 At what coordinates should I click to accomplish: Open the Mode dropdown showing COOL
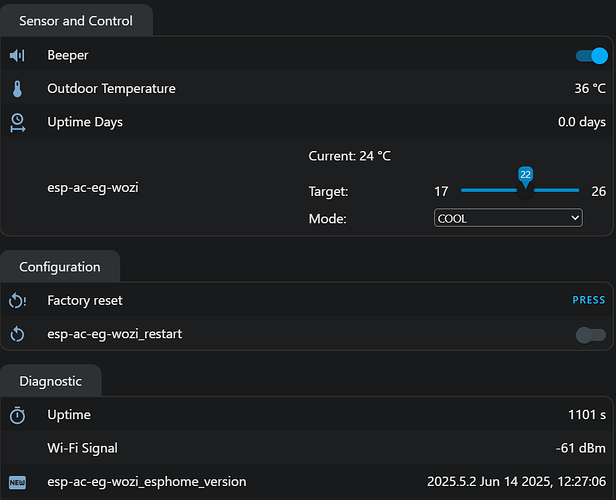508,218
